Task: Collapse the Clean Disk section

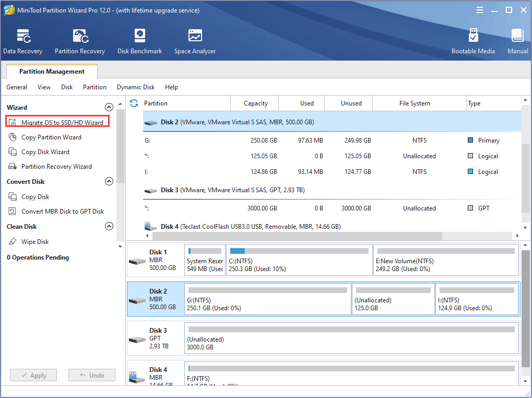Action: click(109, 226)
